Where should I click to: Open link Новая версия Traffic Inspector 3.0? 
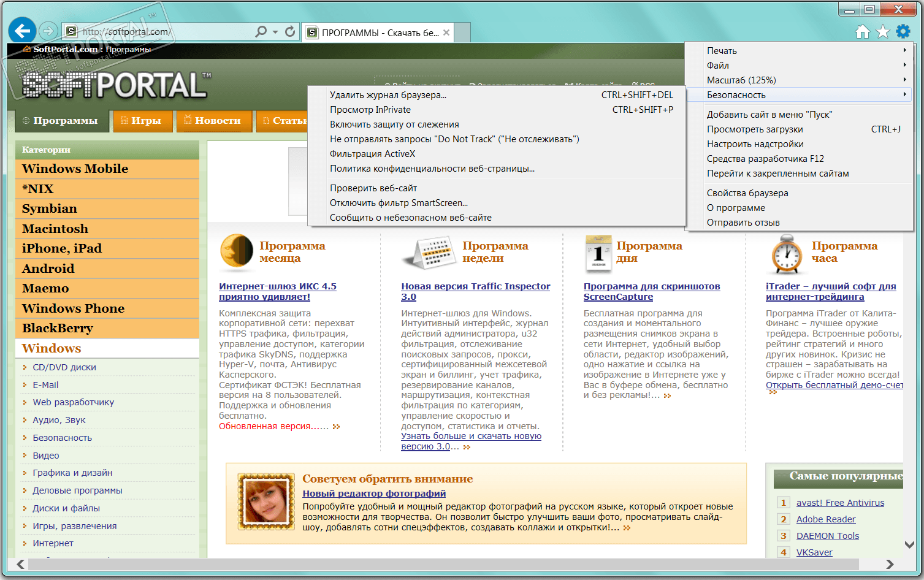476,291
